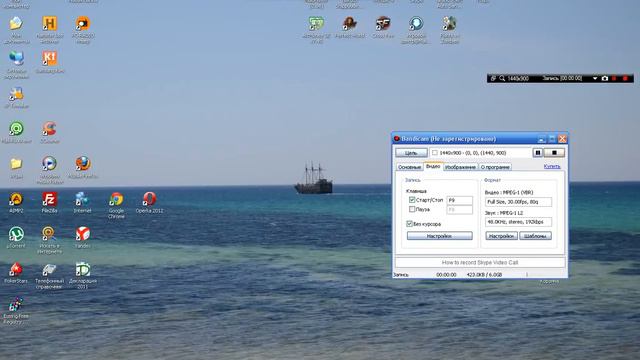Click the 1440x900 label on the recording bar

[x=518, y=78]
